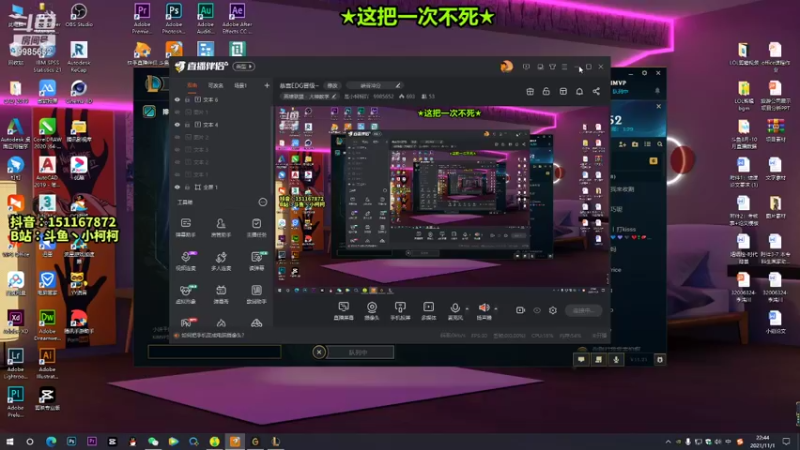
Task: Open the OBS Studio desktop shortcut
Action: pos(79,15)
